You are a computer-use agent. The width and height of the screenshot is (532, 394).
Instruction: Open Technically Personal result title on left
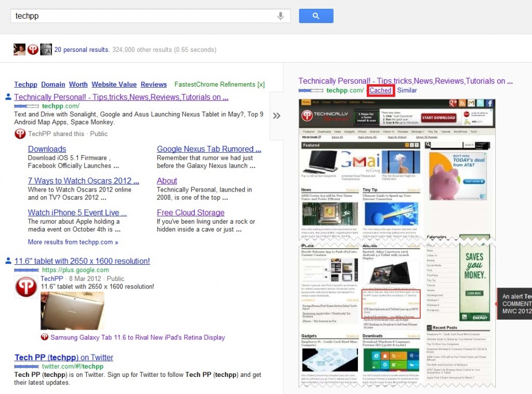(x=121, y=97)
